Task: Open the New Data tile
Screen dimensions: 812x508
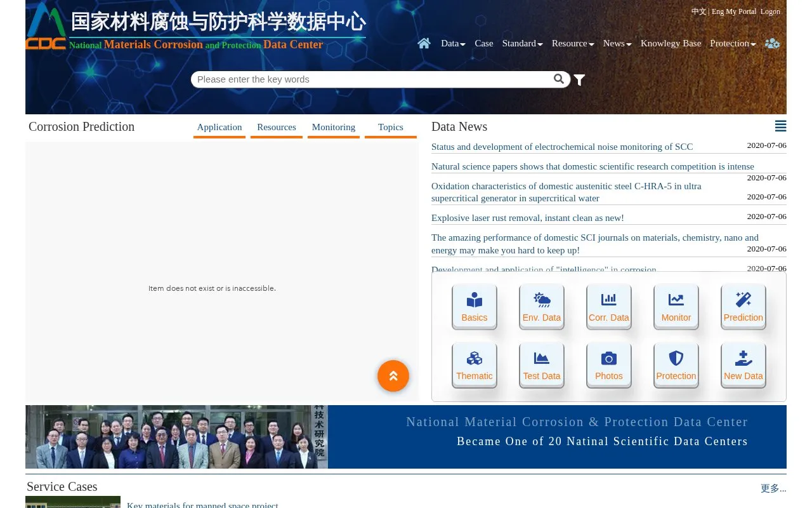Action: 743,365
